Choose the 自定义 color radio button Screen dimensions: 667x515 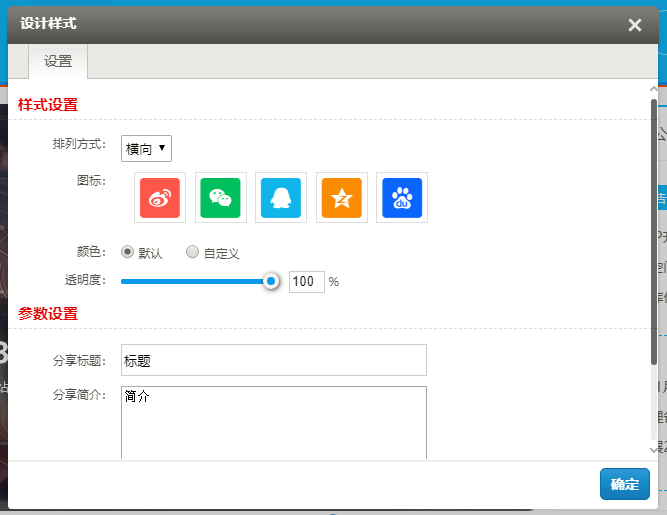point(192,252)
